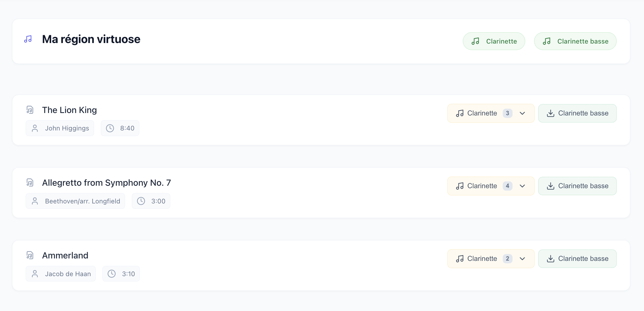
Task: Click the download icon for Ammerland Clarinette basse
Action: pos(550,259)
